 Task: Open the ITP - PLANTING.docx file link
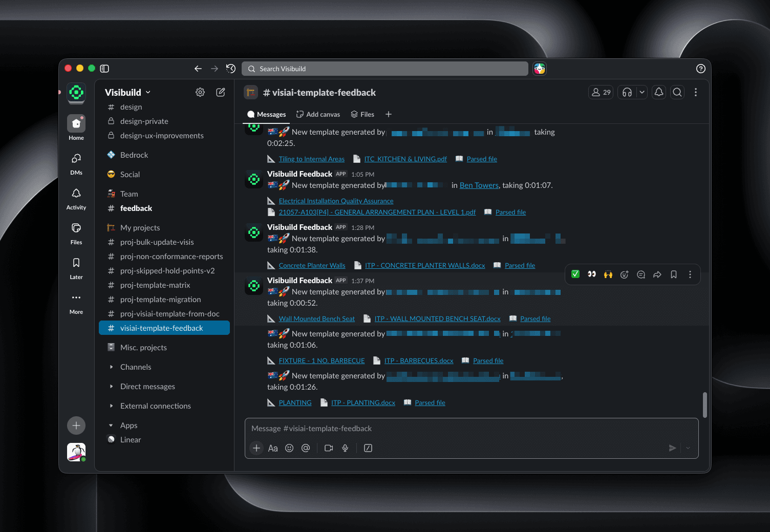(363, 402)
